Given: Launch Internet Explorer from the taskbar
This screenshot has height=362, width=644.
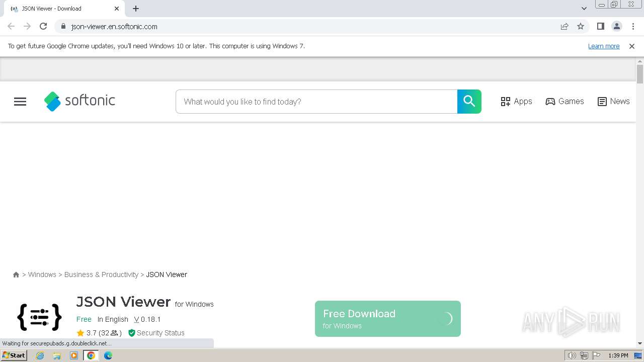Looking at the screenshot, I should [40, 355].
